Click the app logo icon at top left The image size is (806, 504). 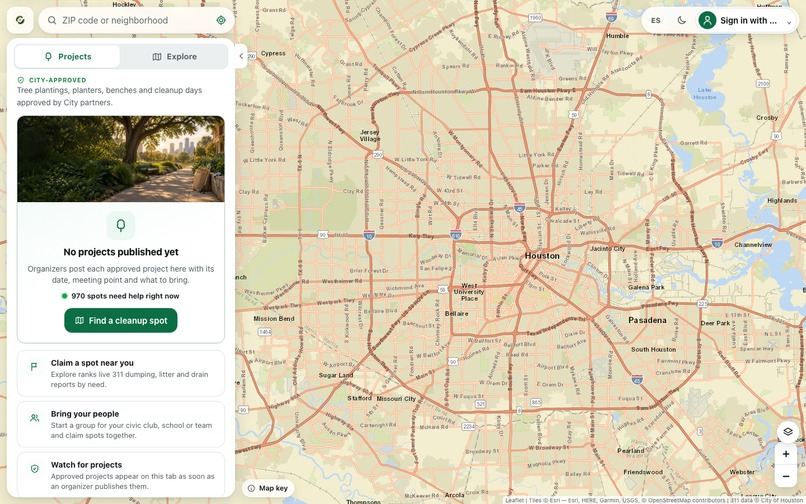(x=20, y=20)
